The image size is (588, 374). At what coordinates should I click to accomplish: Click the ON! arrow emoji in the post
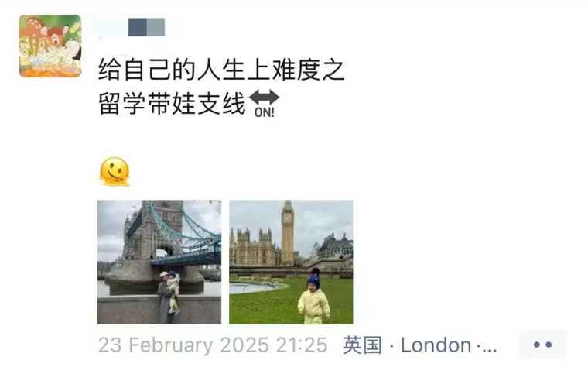point(264,104)
